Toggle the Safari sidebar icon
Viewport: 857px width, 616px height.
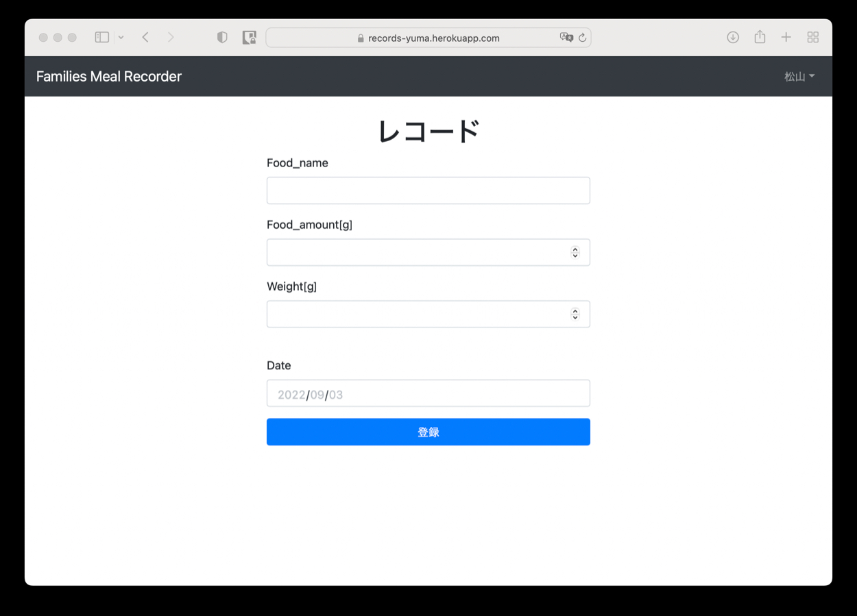102,38
